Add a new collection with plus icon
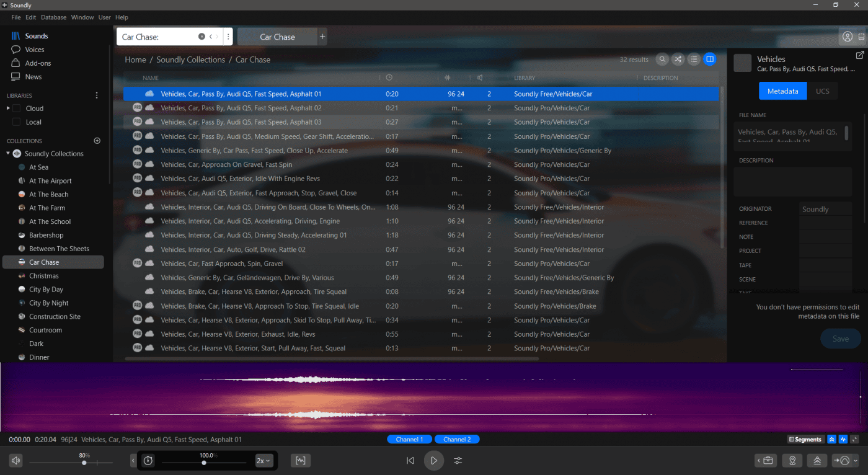The image size is (868, 475). coord(97,141)
